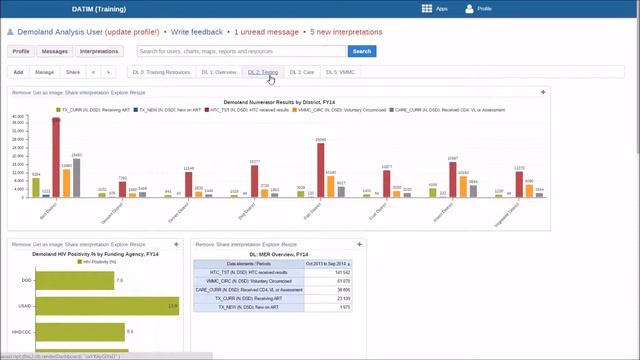
Task: Click the user icon beside Demoland Analysis User
Action: pos(11,32)
